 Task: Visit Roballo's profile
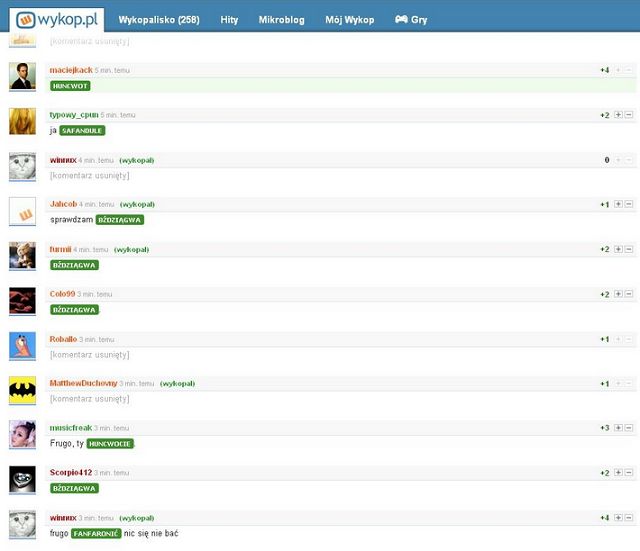(63, 339)
